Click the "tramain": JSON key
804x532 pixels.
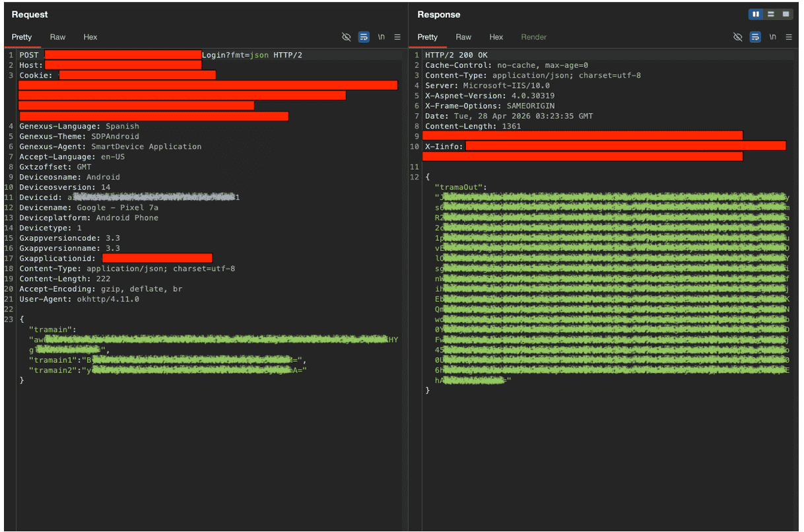[x=53, y=329]
